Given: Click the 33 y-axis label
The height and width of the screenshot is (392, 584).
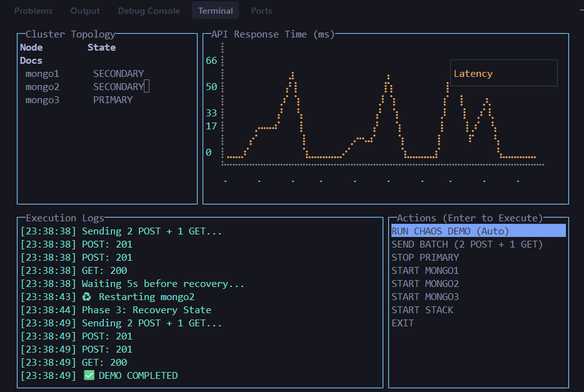Looking at the screenshot, I should tap(211, 113).
